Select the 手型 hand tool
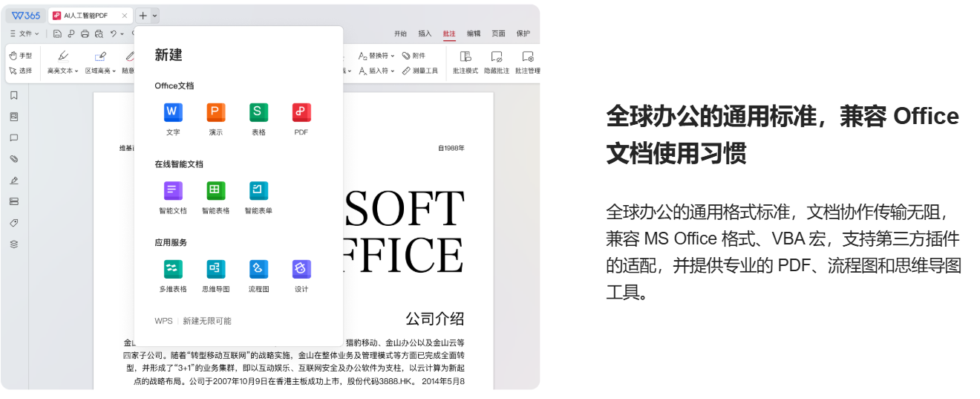The height and width of the screenshot is (399, 980). [x=21, y=56]
